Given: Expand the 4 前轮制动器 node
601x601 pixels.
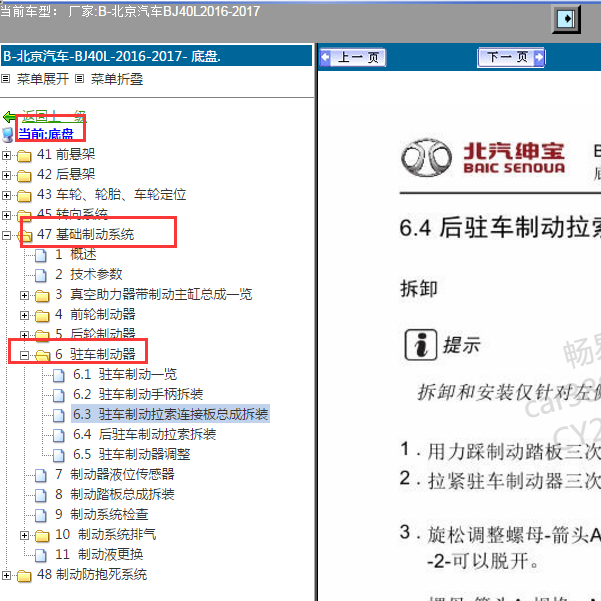Looking at the screenshot, I should [x=25, y=315].
